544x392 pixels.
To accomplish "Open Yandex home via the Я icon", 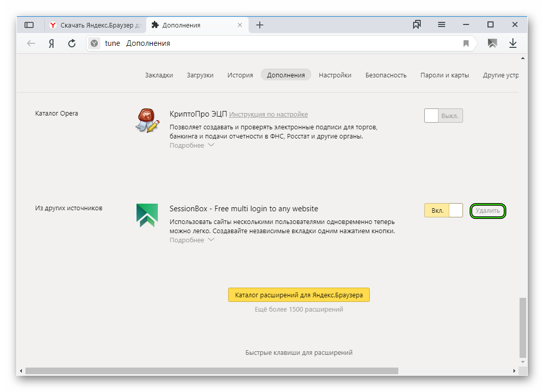I will (51, 43).
